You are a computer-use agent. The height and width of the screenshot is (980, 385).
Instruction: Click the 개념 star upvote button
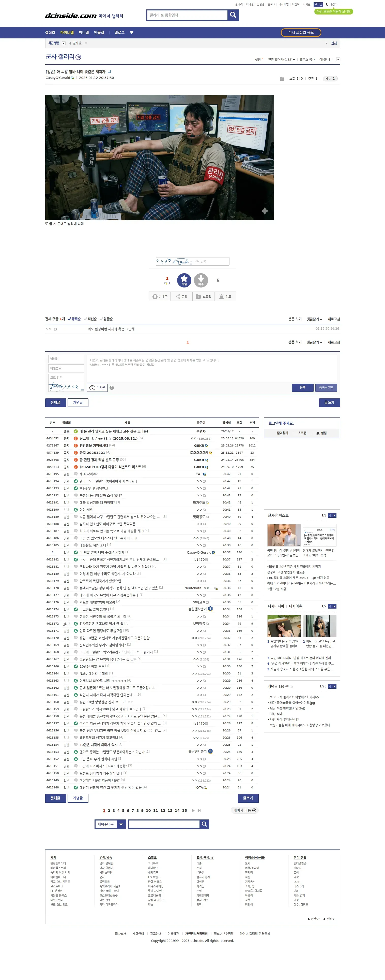pos(184,280)
